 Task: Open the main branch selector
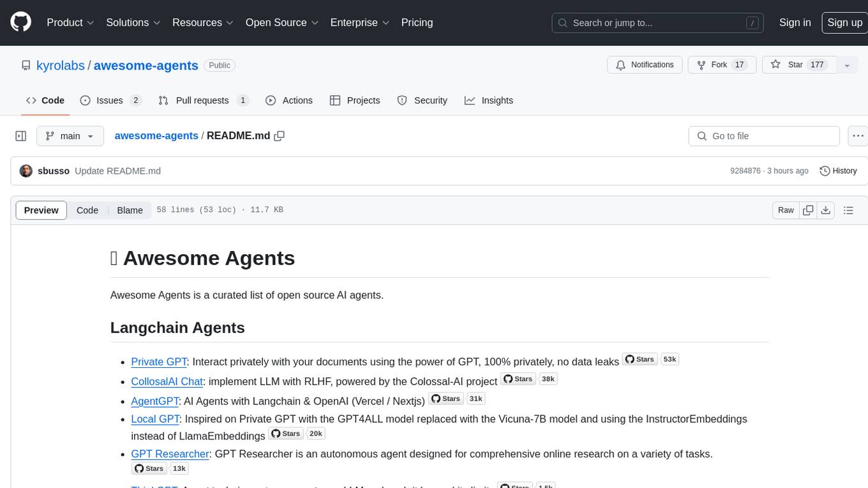[x=70, y=136]
